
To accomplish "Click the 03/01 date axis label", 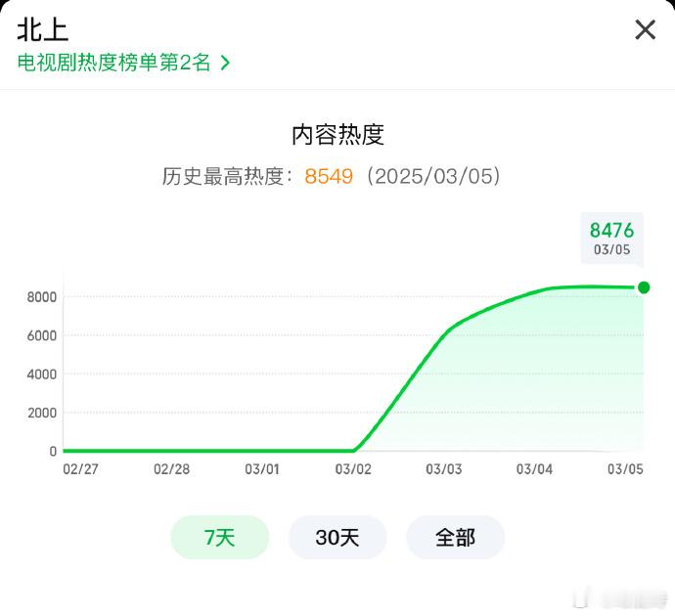I will [262, 469].
